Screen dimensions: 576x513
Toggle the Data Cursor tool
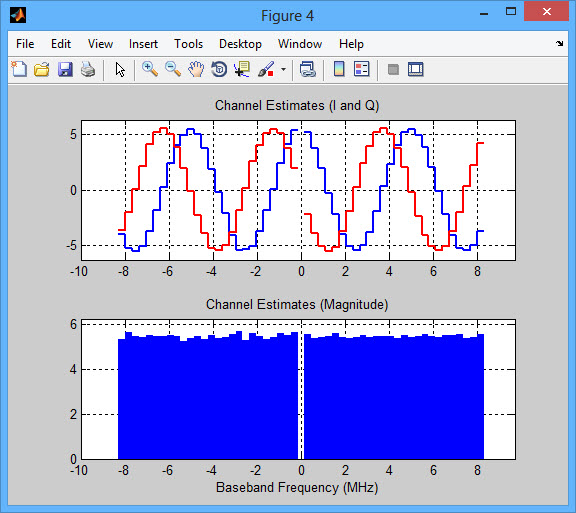pos(242,69)
